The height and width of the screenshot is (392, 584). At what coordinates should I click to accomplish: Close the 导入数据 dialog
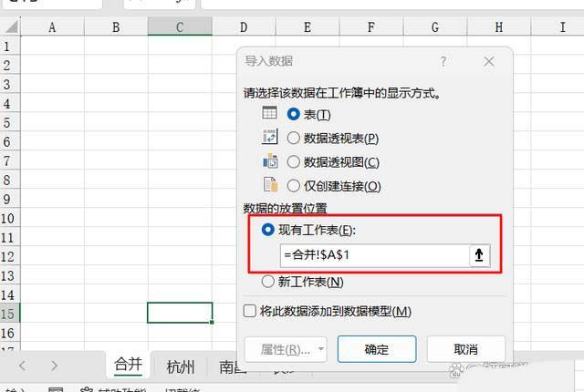[489, 61]
